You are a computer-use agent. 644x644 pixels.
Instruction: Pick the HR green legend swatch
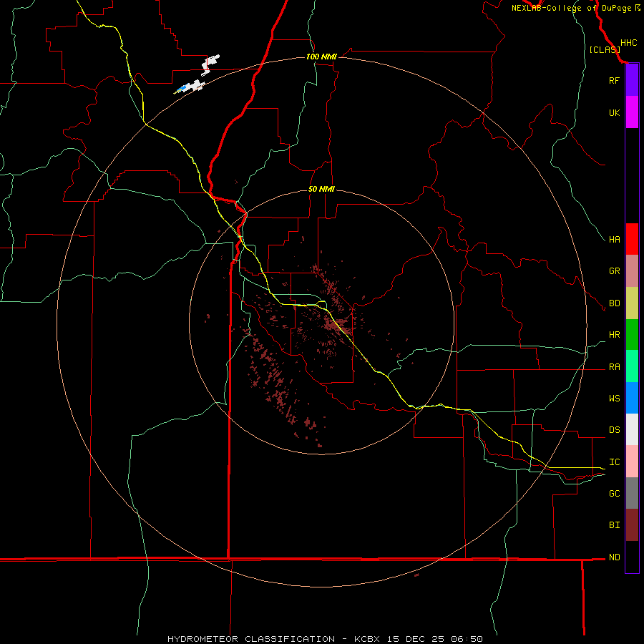(632, 335)
